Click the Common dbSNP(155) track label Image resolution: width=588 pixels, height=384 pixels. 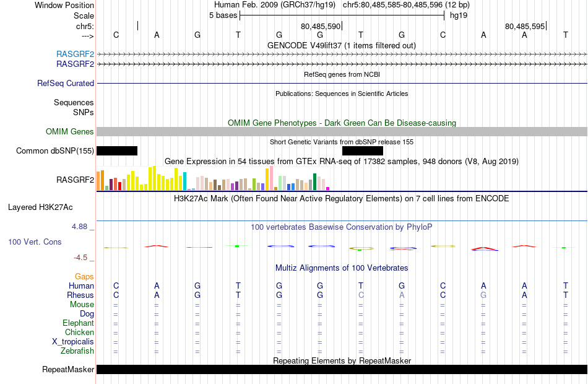click(55, 151)
